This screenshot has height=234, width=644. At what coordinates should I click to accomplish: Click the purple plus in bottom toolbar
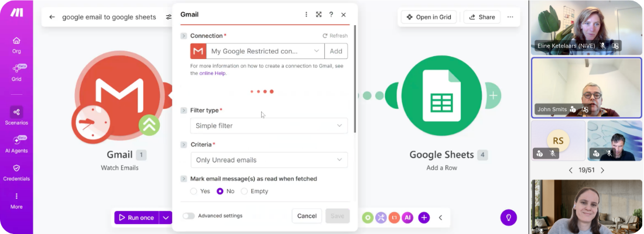tap(424, 218)
